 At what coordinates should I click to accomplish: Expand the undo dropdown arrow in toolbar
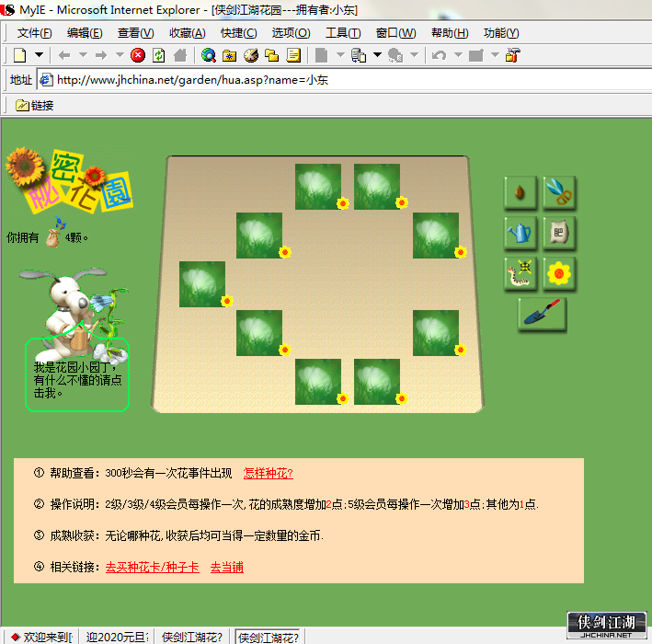[458, 55]
